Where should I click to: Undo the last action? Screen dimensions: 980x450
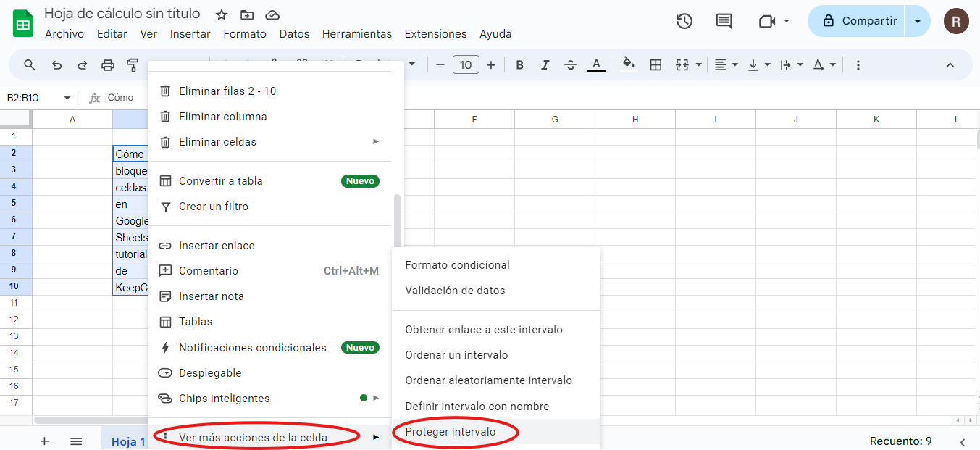coord(56,65)
